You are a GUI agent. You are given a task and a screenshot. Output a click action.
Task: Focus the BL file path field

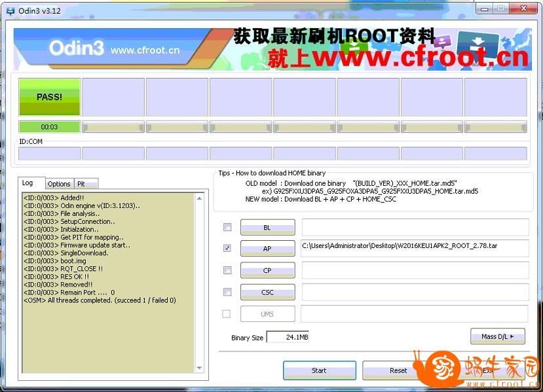point(415,227)
